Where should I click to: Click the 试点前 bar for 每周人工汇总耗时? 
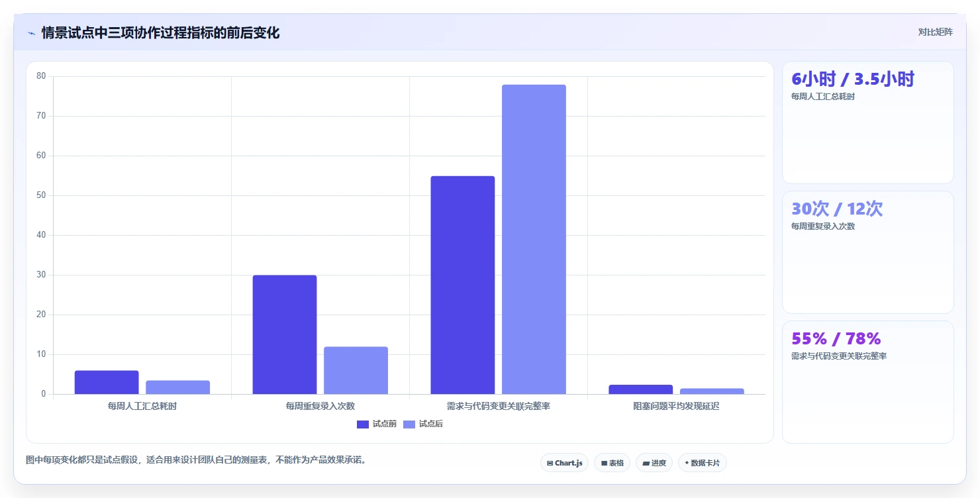click(107, 382)
